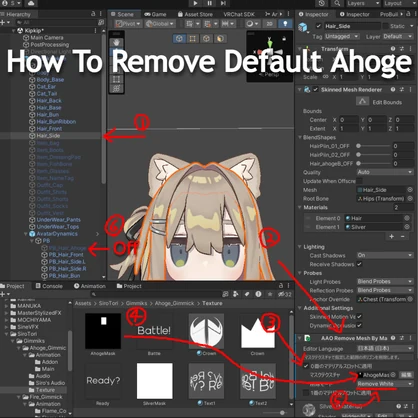The image size is (418, 418).
Task: Toggle the Static checkbox
Action: click(386, 26)
